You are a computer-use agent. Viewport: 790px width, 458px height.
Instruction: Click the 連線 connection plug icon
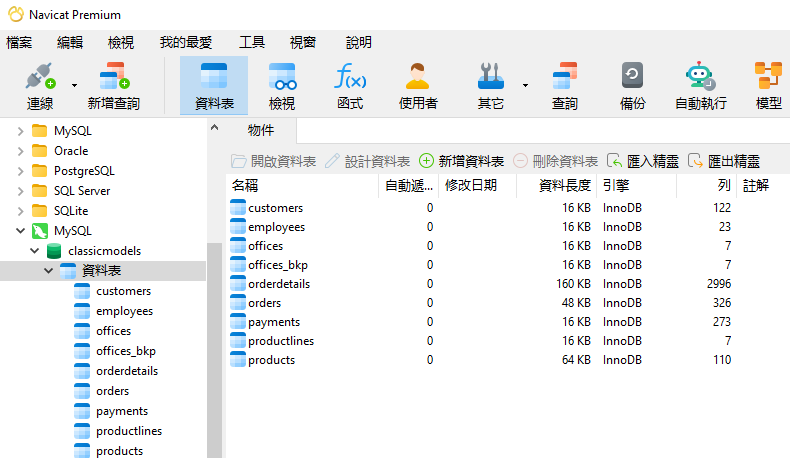pos(39,78)
